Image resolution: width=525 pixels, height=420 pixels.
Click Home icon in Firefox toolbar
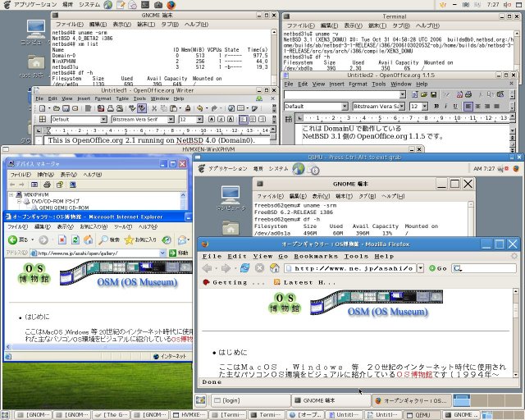(x=274, y=268)
